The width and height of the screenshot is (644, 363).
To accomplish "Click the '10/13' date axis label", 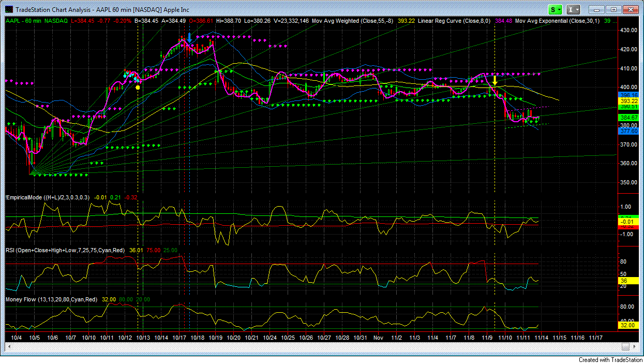I will [x=143, y=337].
